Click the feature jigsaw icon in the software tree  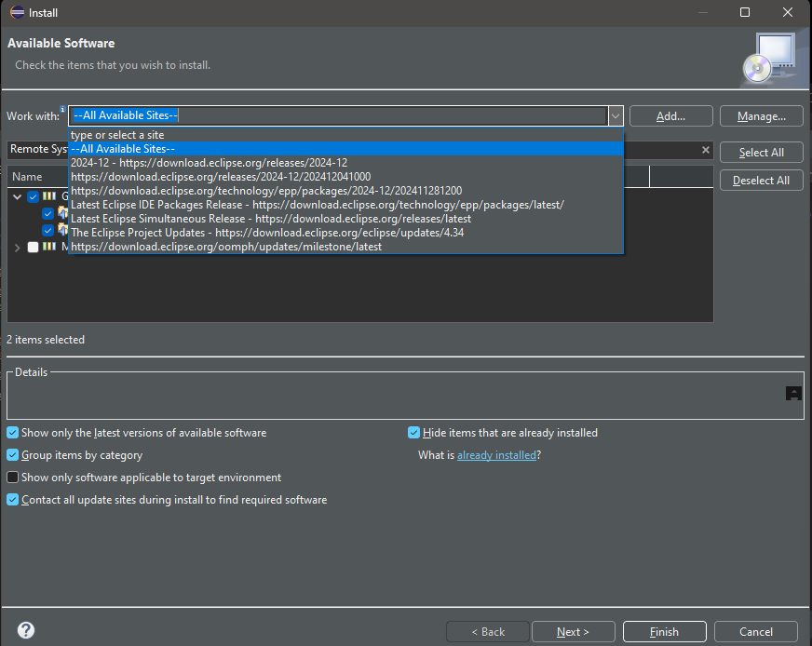61,213
